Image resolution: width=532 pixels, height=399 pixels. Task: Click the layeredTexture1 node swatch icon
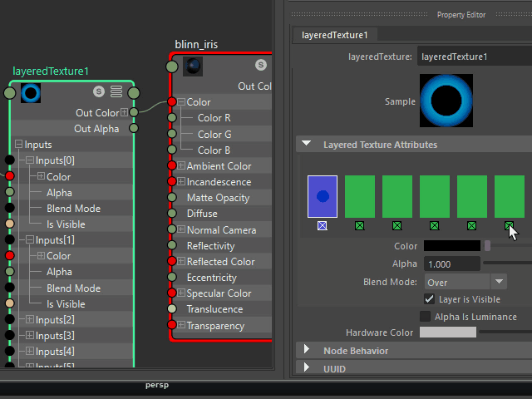click(32, 92)
